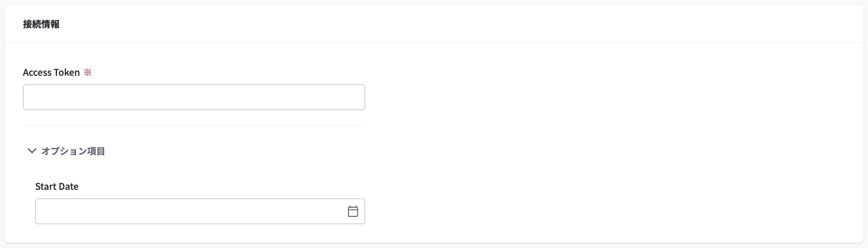Open the Start Date calendar picker icon
This screenshot has height=248, width=868.
(353, 211)
